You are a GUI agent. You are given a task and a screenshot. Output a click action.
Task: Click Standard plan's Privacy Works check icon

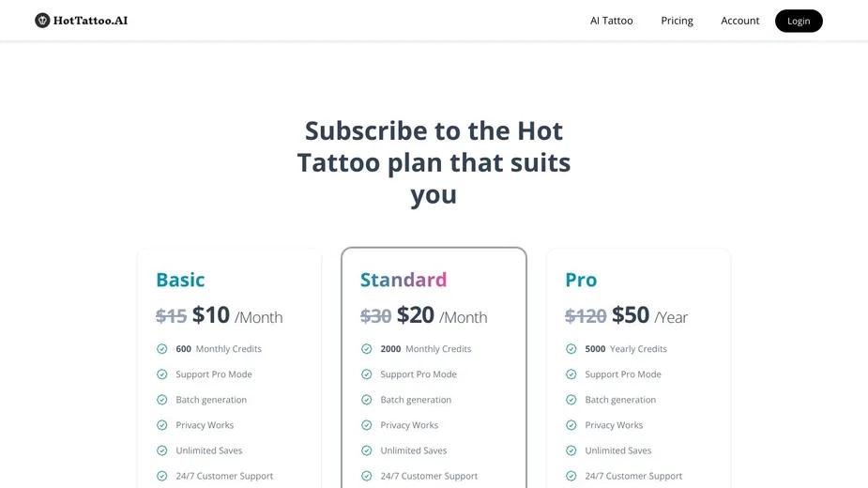pyautogui.click(x=367, y=425)
